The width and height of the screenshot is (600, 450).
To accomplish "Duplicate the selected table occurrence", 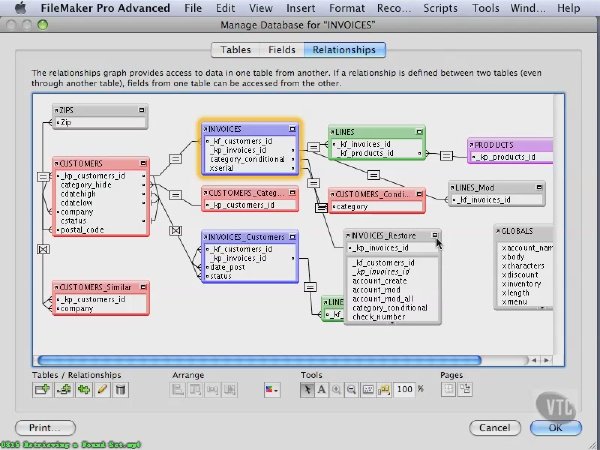I will pos(84,390).
